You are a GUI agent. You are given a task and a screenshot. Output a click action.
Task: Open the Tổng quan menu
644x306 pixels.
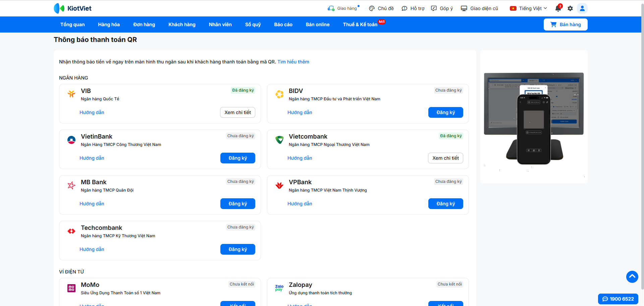coord(72,24)
